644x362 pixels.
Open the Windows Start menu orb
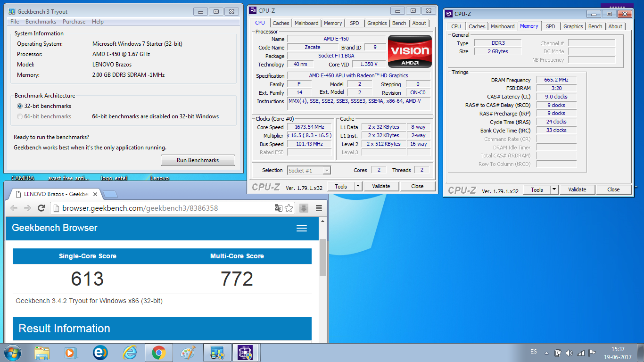tap(12, 353)
